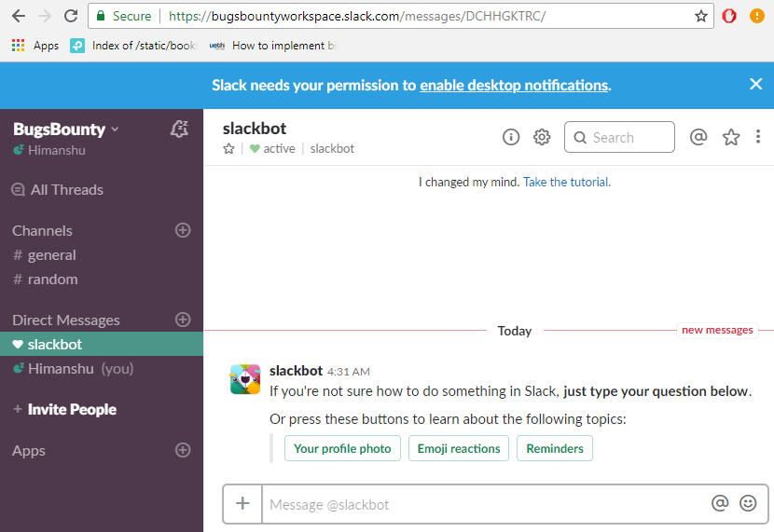Bookmark this page in Chrome
774x532 pixels.
tap(701, 16)
